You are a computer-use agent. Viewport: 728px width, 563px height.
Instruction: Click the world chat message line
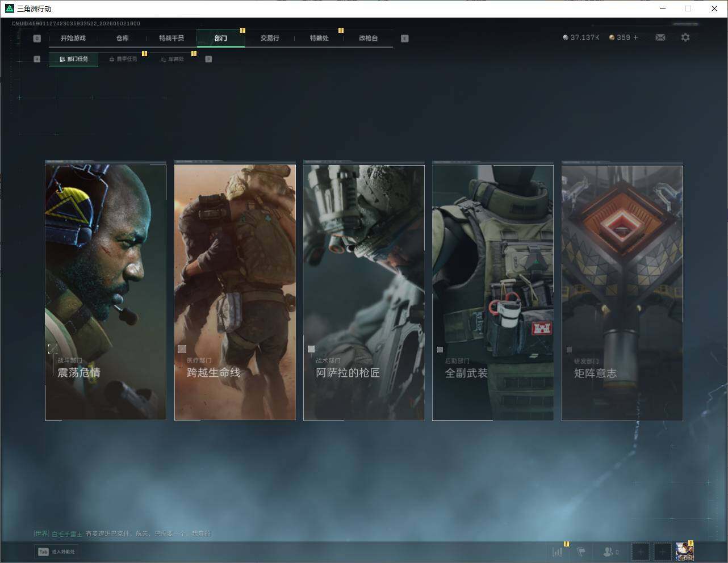[x=122, y=533]
